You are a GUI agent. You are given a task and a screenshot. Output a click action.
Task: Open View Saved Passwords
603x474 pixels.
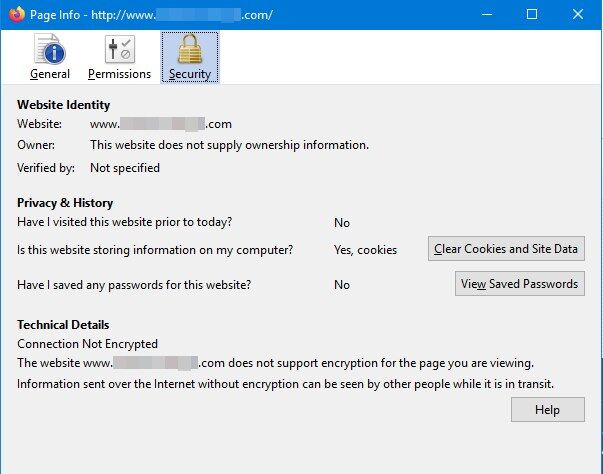point(519,284)
